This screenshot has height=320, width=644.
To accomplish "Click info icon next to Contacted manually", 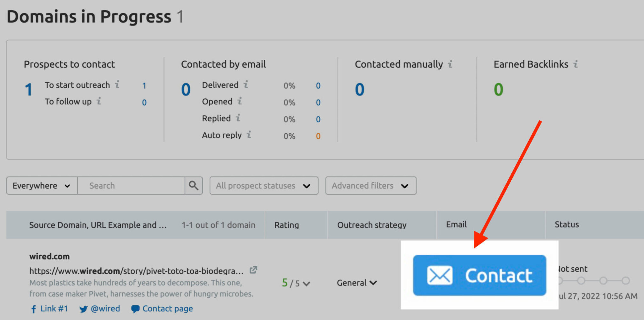I will [x=450, y=64].
